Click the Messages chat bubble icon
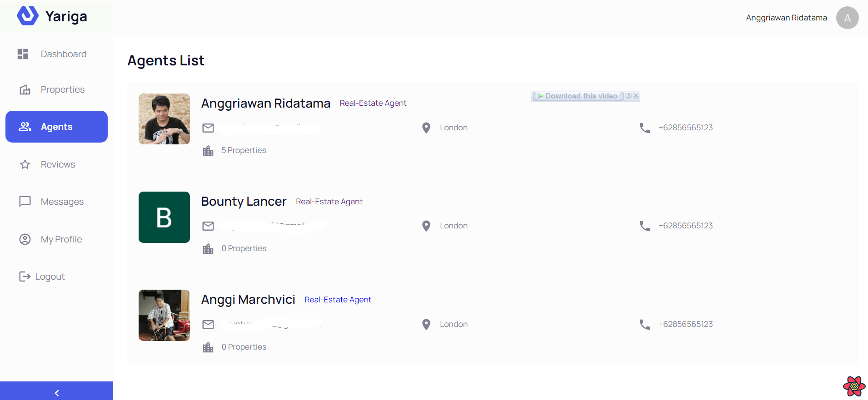 [25, 201]
